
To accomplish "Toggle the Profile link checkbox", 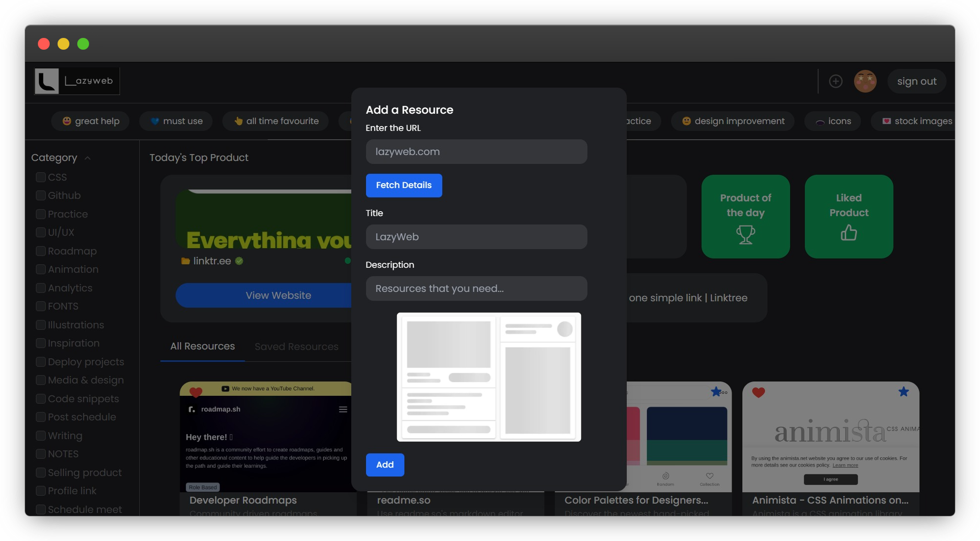I will click(x=41, y=491).
